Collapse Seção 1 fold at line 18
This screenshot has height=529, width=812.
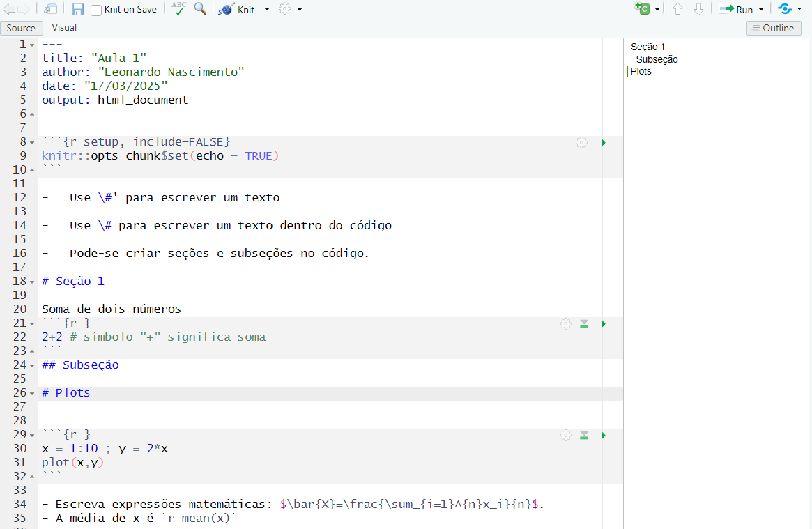pos(32,282)
